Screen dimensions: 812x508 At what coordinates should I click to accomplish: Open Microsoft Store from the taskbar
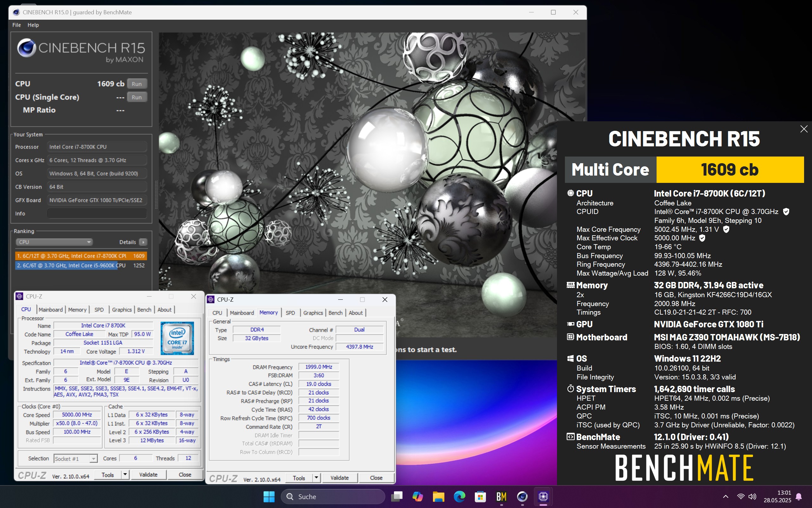tap(481, 496)
